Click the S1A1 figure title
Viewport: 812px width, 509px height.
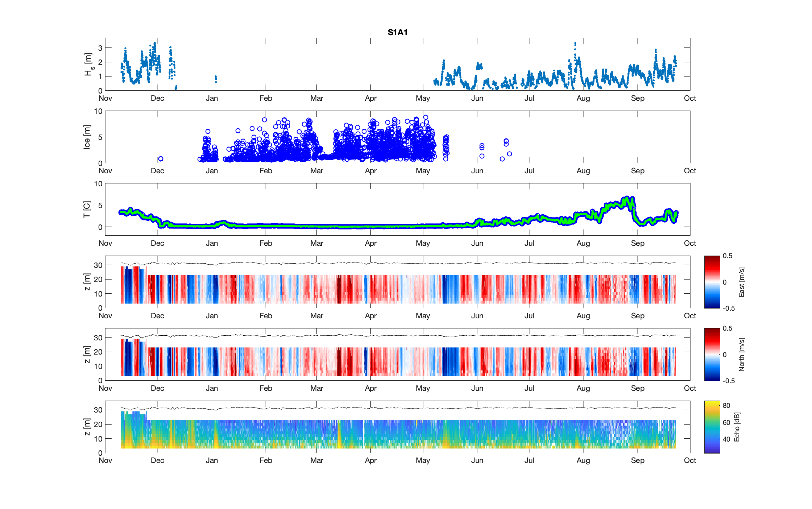point(397,32)
